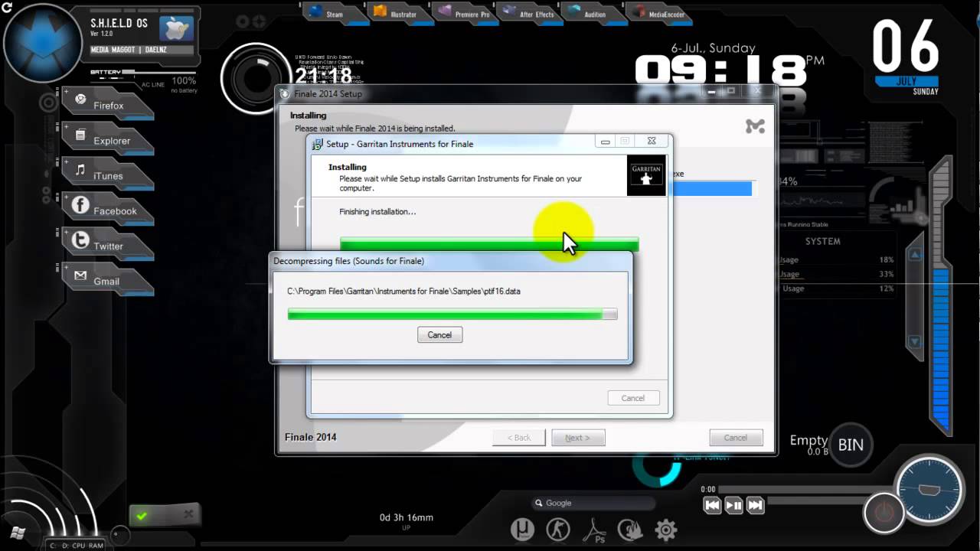Image resolution: width=980 pixels, height=551 pixels.
Task: Cancel the Decompressing files dialog
Action: coord(439,334)
